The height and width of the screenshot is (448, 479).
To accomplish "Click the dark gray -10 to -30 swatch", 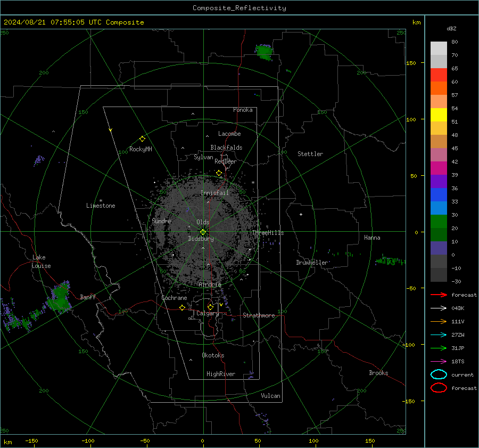I will tap(439, 275).
